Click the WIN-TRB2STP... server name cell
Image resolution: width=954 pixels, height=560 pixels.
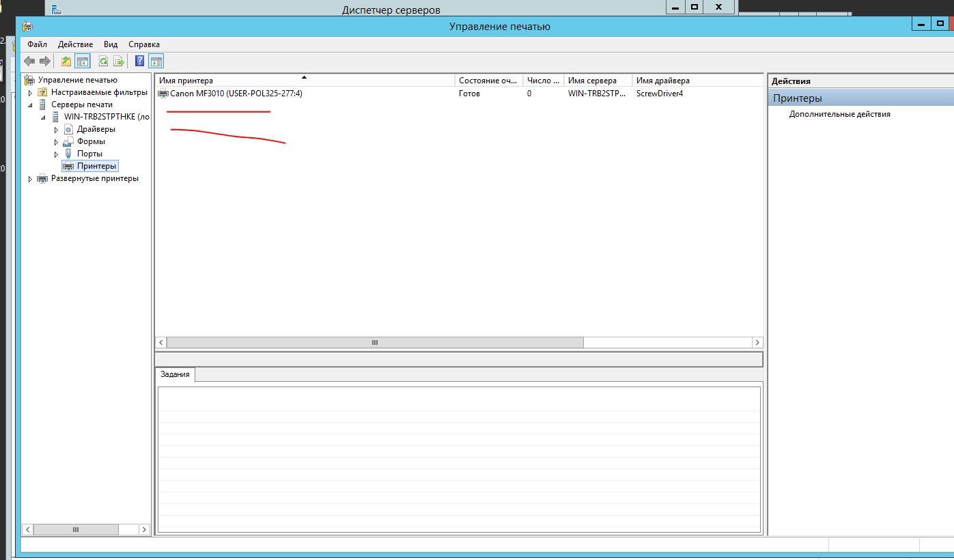coord(597,94)
